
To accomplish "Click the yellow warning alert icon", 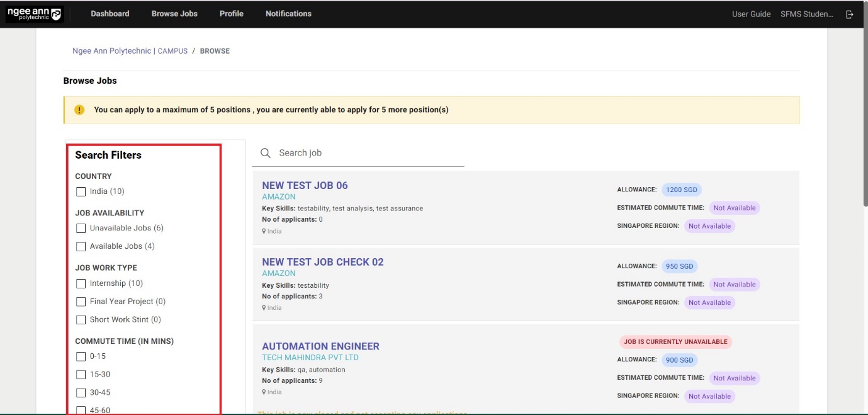I will [79, 110].
